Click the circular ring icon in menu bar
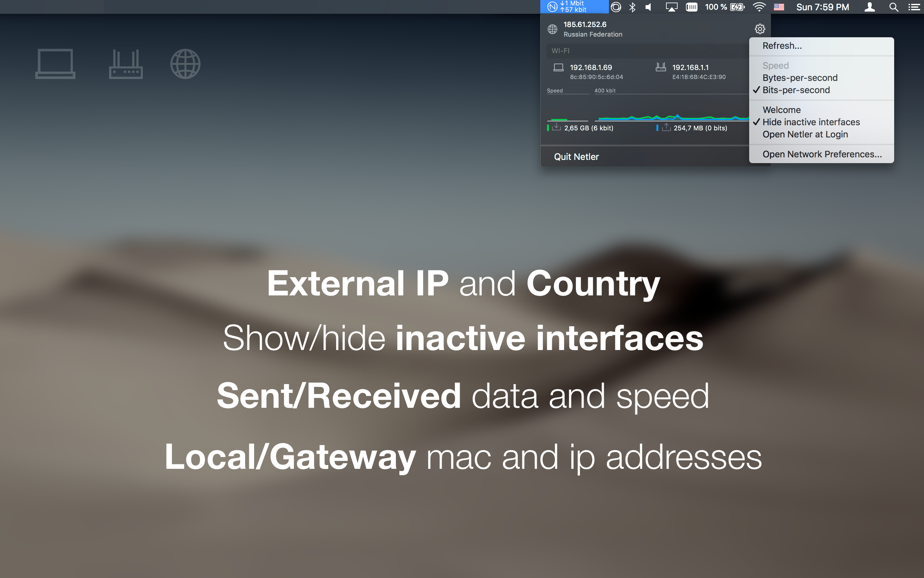This screenshot has height=578, width=924. pos(616,7)
